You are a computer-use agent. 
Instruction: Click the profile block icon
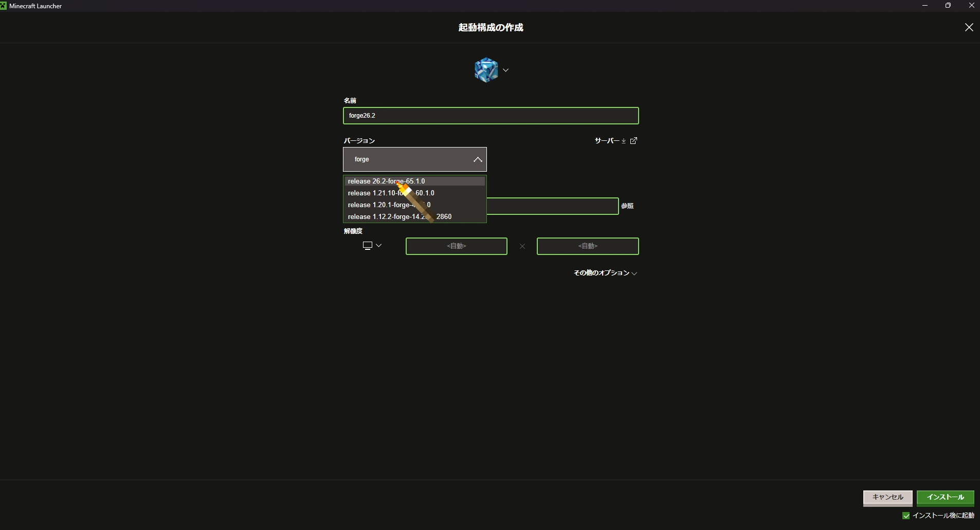pos(486,70)
